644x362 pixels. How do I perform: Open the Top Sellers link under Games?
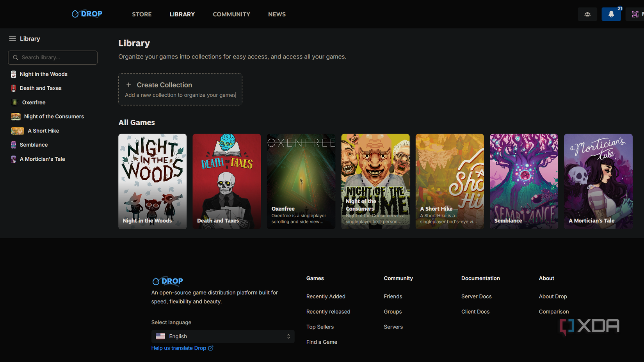click(320, 327)
